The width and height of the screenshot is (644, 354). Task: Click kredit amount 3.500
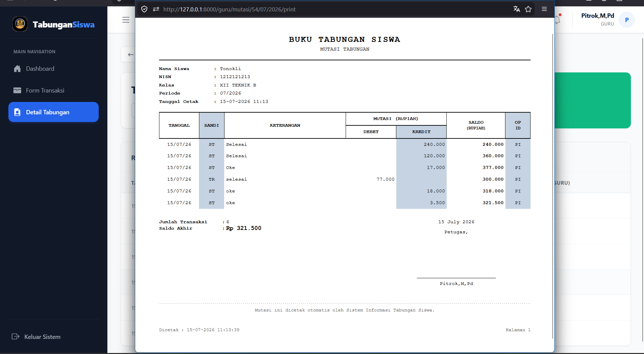click(x=437, y=203)
